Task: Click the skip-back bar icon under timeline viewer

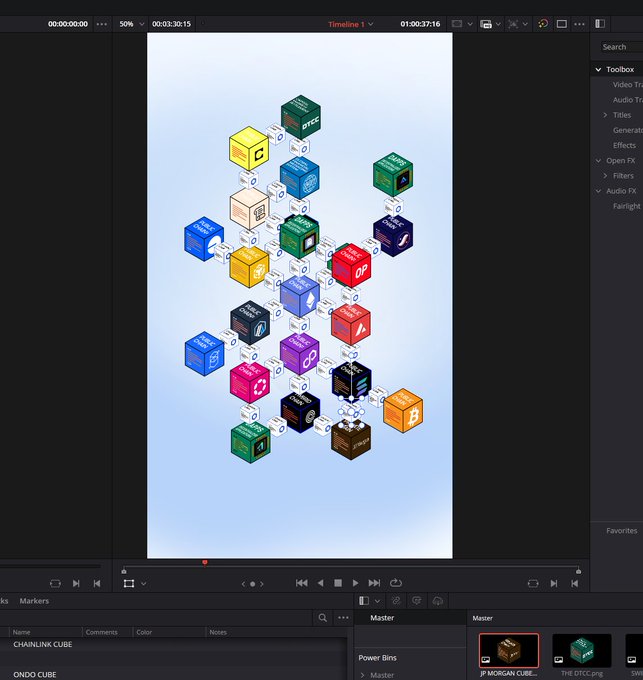Action: (574, 583)
